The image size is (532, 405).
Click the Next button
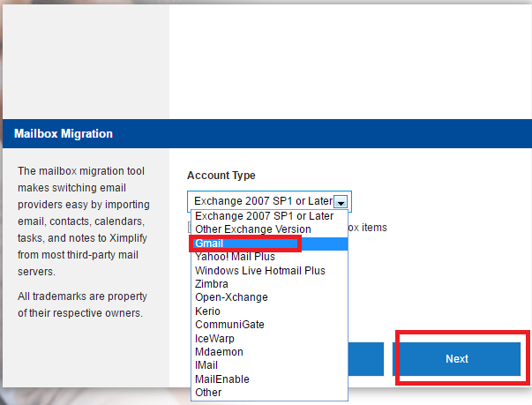(x=457, y=359)
